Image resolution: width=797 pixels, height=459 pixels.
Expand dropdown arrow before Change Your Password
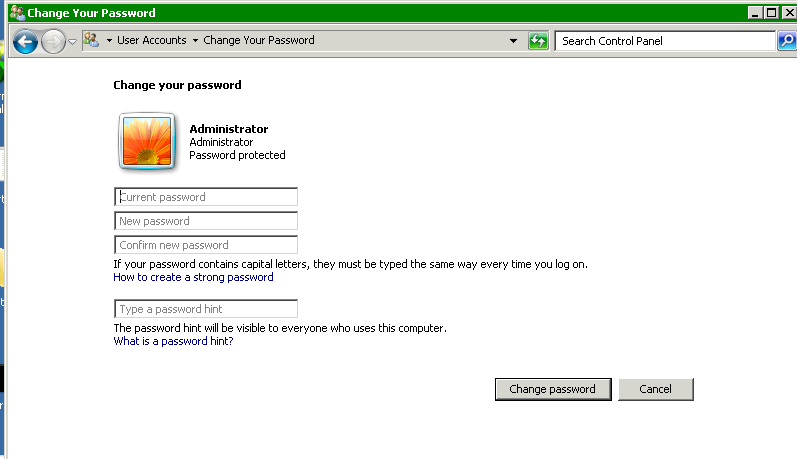point(195,41)
